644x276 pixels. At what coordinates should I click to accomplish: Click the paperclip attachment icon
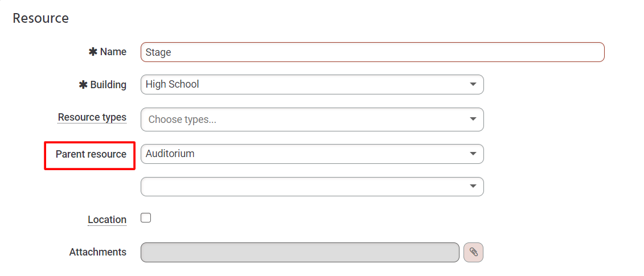coord(473,252)
